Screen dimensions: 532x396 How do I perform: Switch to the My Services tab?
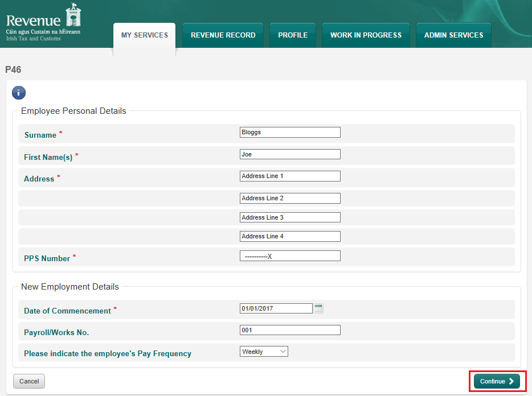coord(145,35)
